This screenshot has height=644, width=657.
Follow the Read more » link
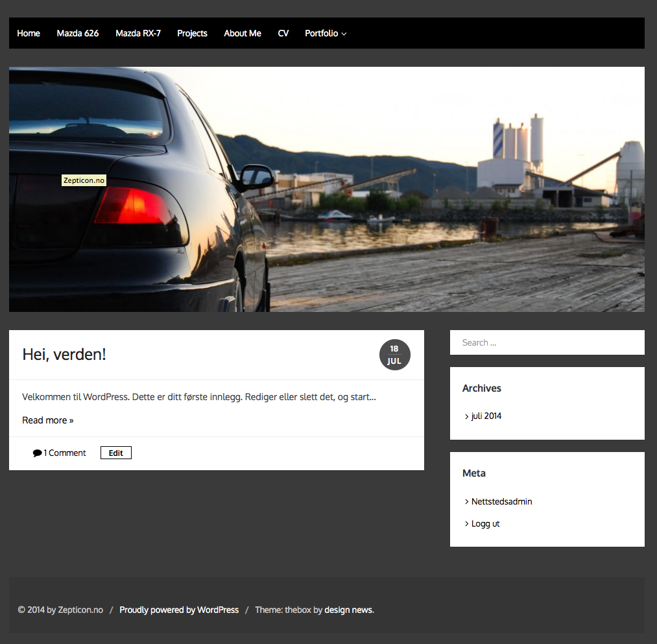[x=48, y=420]
